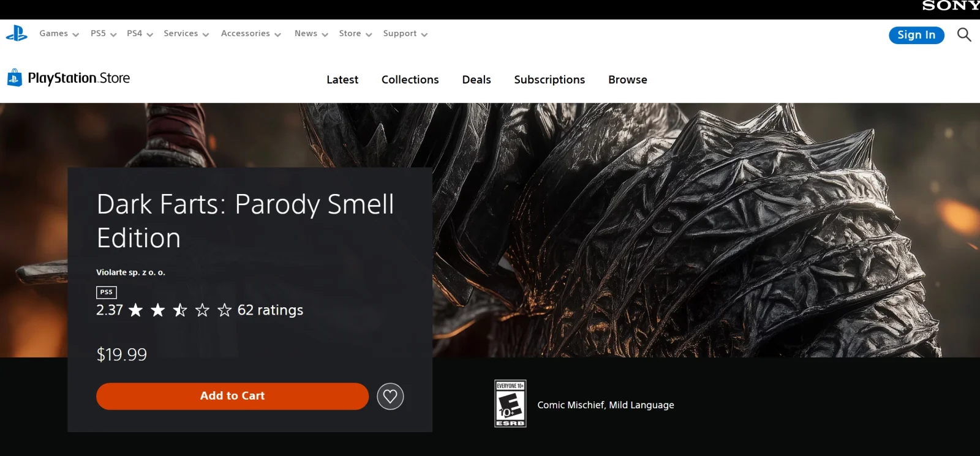The height and width of the screenshot is (456, 980).
Task: Click the 2.37 average rating number
Action: pyautogui.click(x=110, y=310)
